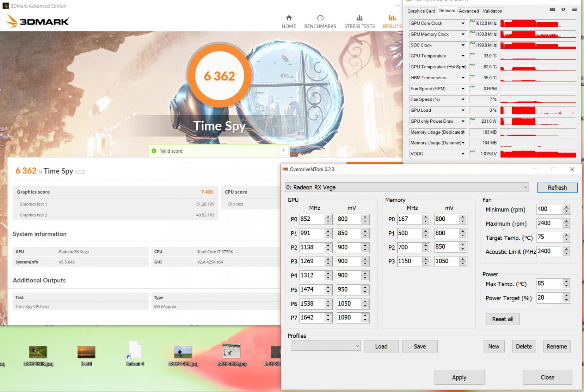
Task: Expand the GPU Temperature sensor dropdown
Action: (x=463, y=56)
